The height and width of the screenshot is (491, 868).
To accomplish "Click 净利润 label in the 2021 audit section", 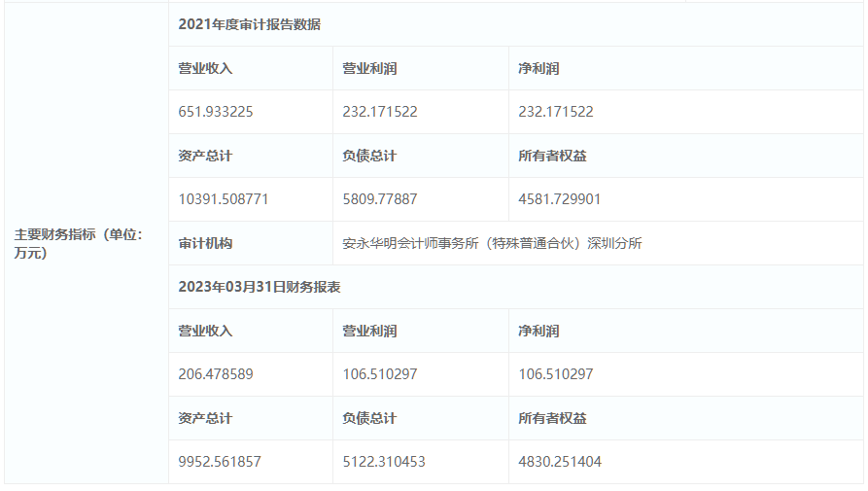I will click(x=538, y=68).
